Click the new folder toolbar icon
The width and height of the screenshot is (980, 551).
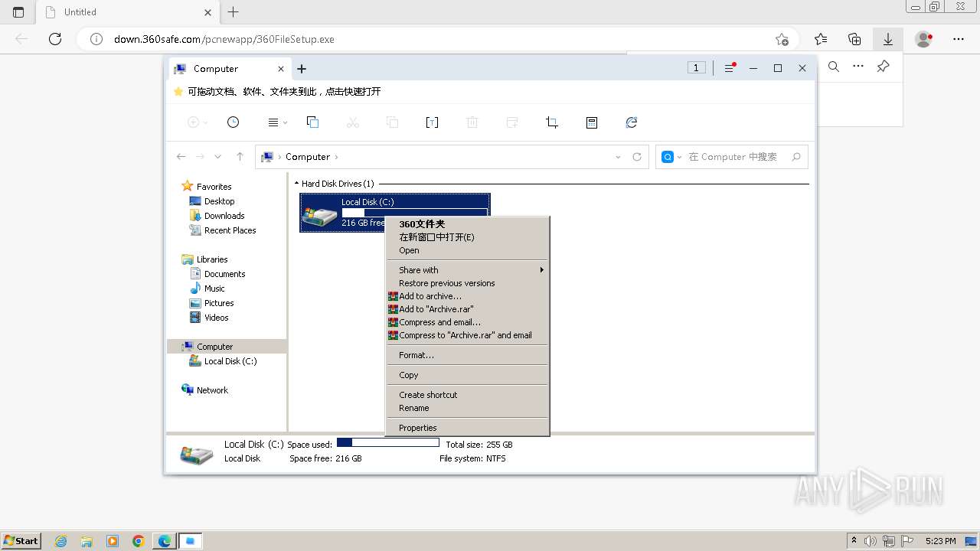pyautogui.click(x=512, y=122)
